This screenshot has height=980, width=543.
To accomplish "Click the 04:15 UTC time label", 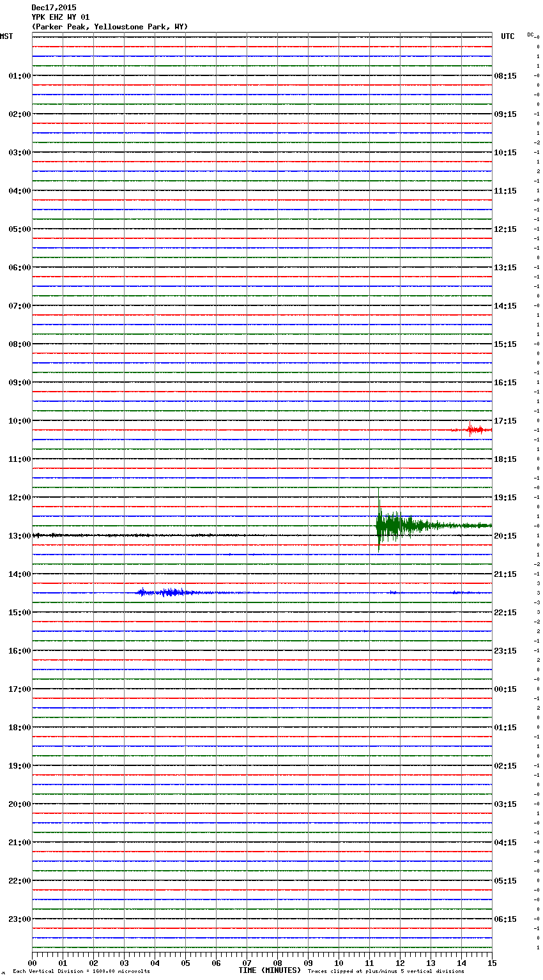I will [505, 843].
